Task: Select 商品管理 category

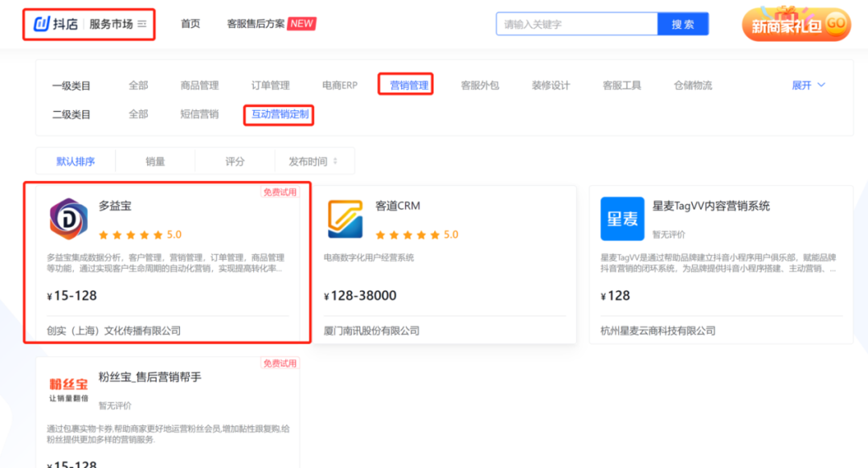Action: point(199,85)
